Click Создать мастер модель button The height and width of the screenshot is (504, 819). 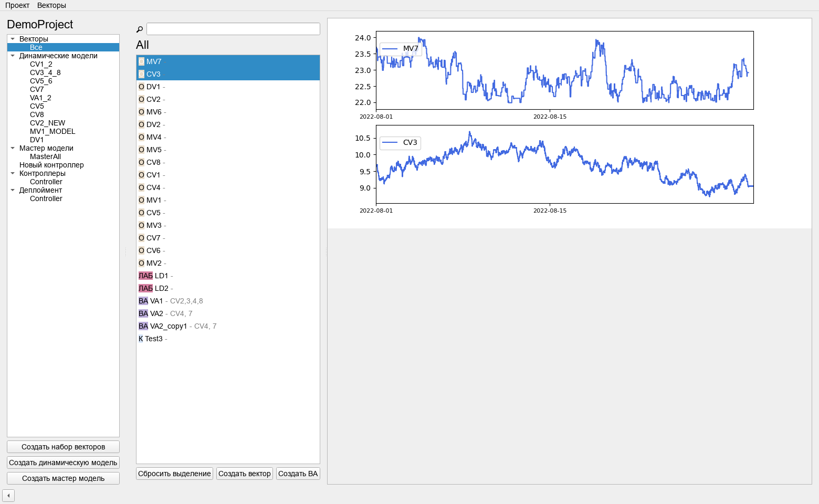click(x=63, y=478)
